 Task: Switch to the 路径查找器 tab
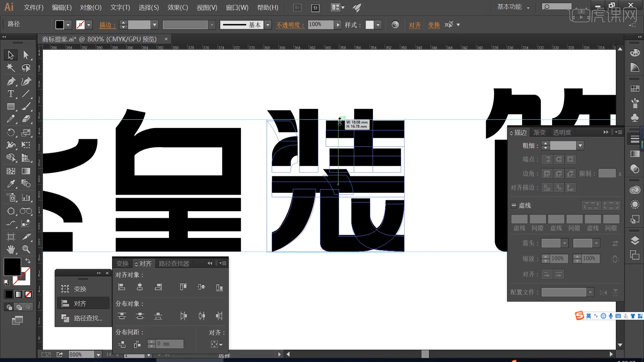[x=174, y=263]
